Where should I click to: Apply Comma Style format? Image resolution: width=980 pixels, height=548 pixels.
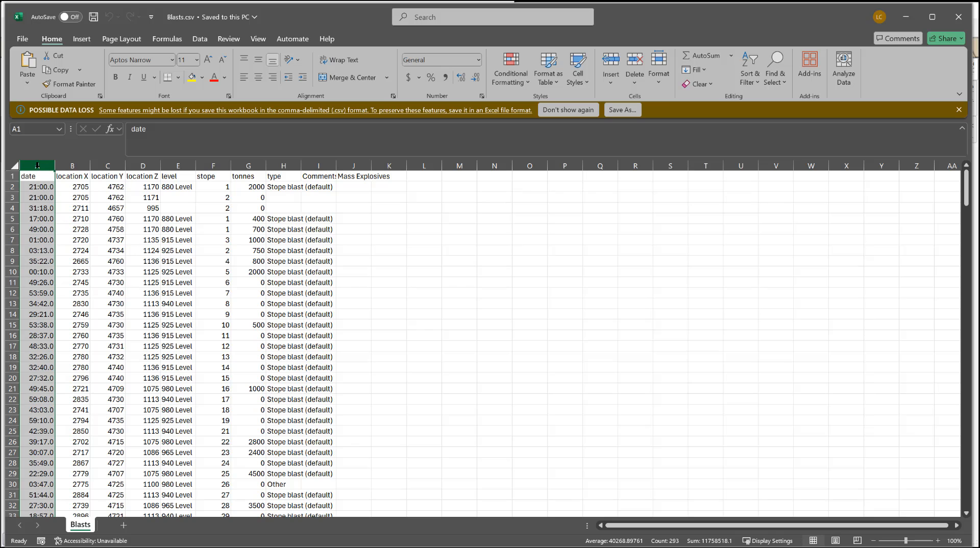(445, 77)
